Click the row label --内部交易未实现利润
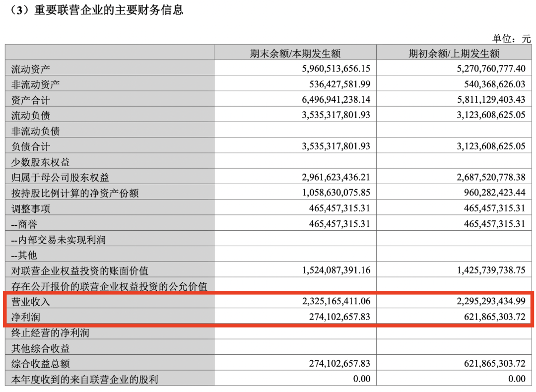Image resolution: width=536 pixels, height=392 pixels. [59, 240]
